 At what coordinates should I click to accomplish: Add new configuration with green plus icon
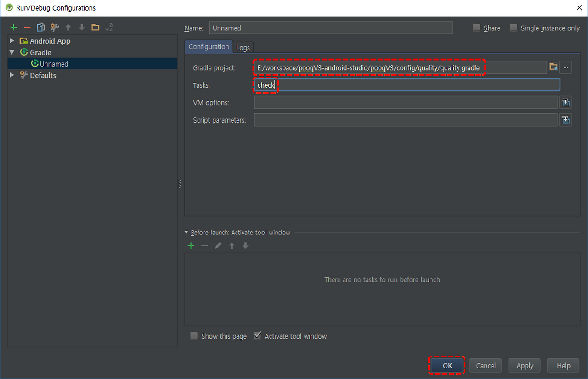(x=14, y=27)
